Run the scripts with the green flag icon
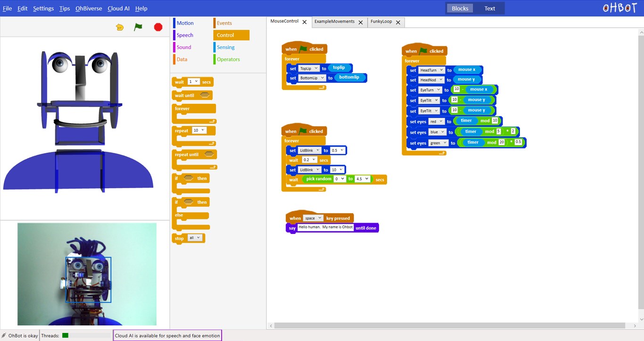The width and height of the screenshot is (644, 341). [139, 27]
